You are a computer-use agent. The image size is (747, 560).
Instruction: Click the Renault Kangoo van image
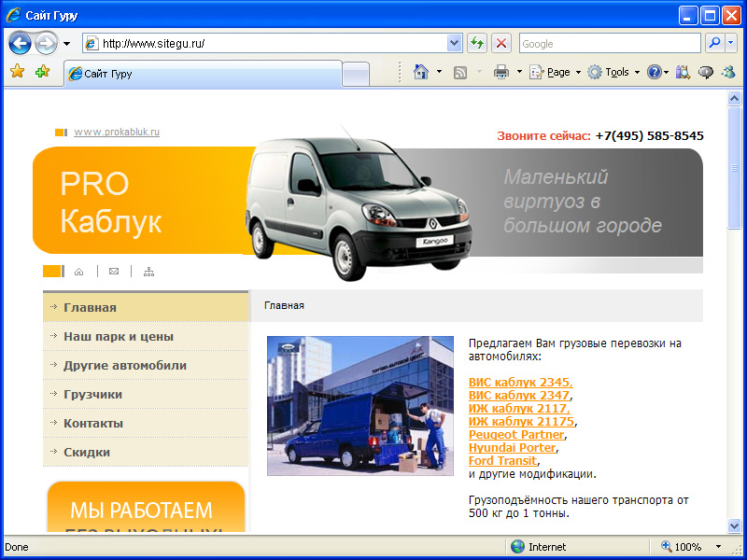click(x=359, y=204)
